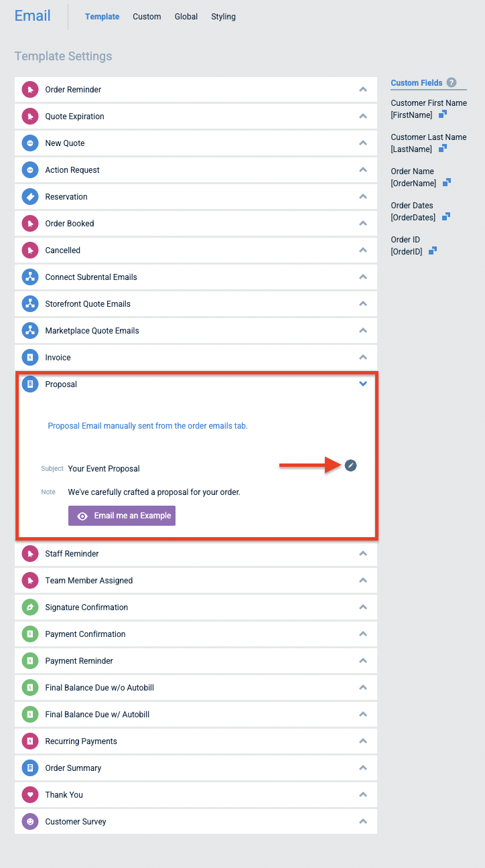Click the Custom Fields help icon
Image resolution: width=485 pixels, height=868 pixels.
coord(450,82)
